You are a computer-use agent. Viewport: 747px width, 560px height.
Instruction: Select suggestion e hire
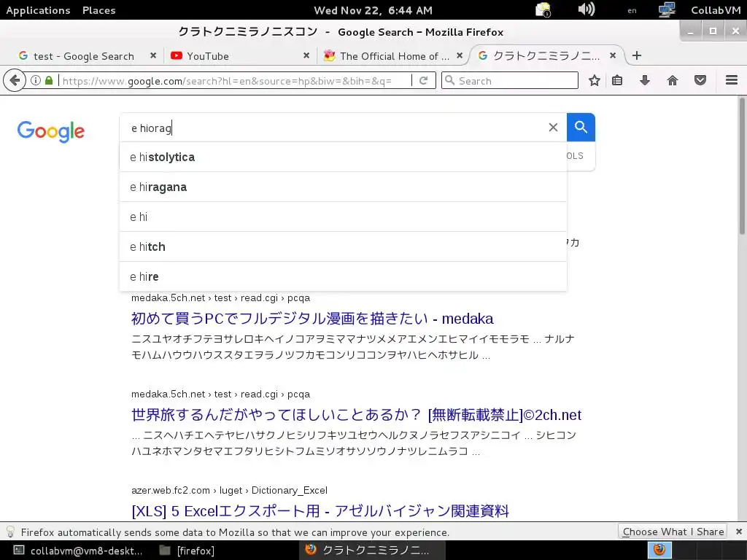pos(343,276)
